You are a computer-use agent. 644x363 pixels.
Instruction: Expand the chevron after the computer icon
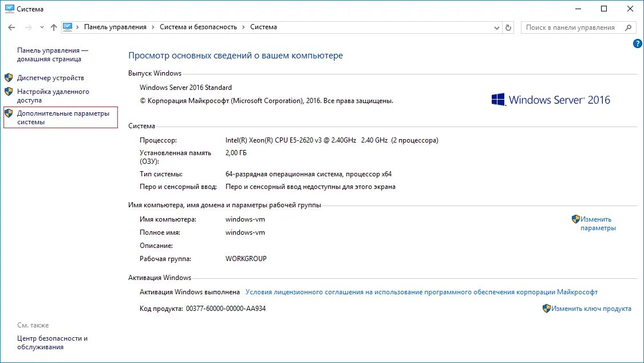coord(77,27)
